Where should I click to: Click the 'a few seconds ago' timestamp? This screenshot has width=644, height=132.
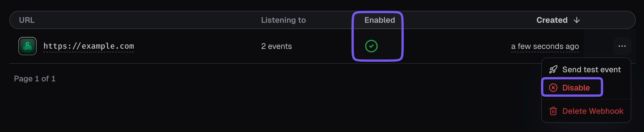[x=545, y=46]
